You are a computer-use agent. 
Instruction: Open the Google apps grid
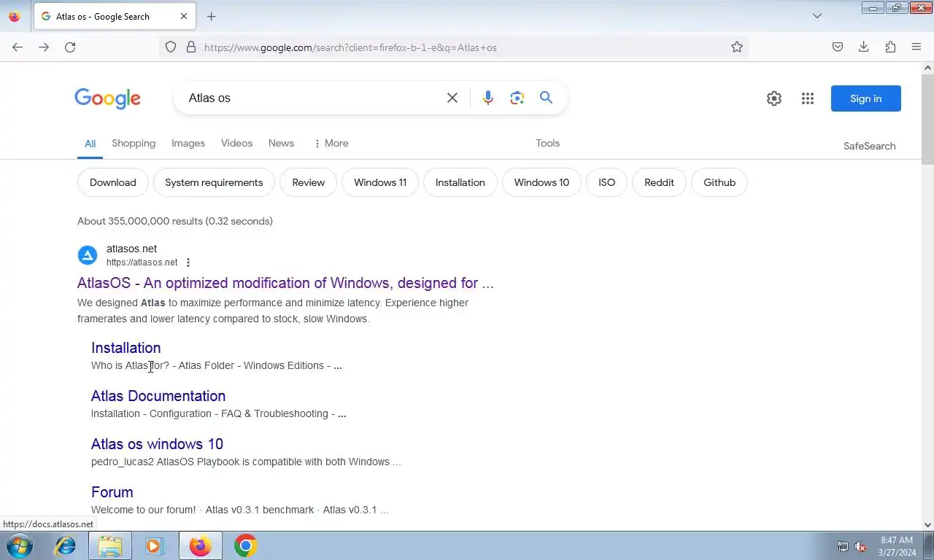807,98
